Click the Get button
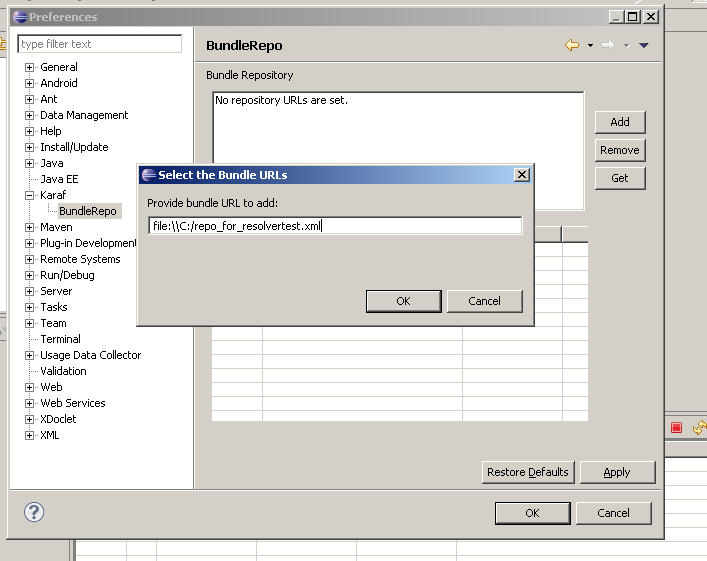Screen dimensions: 707x561 (x=620, y=178)
